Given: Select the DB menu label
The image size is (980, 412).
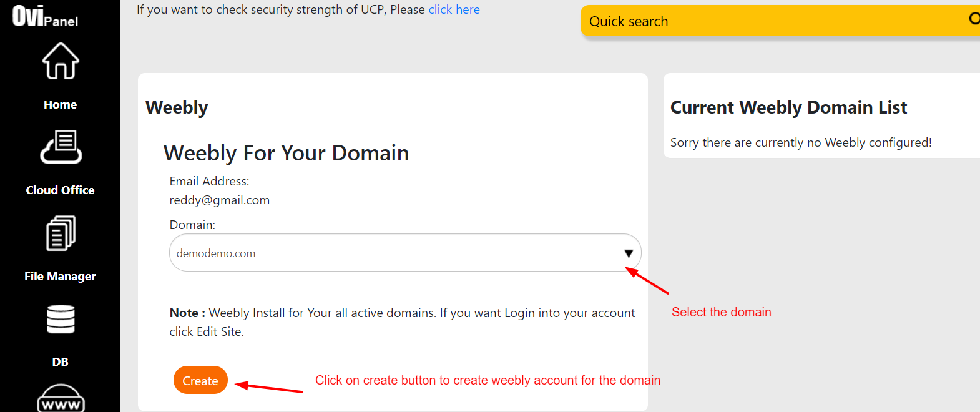Looking at the screenshot, I should 61,362.
